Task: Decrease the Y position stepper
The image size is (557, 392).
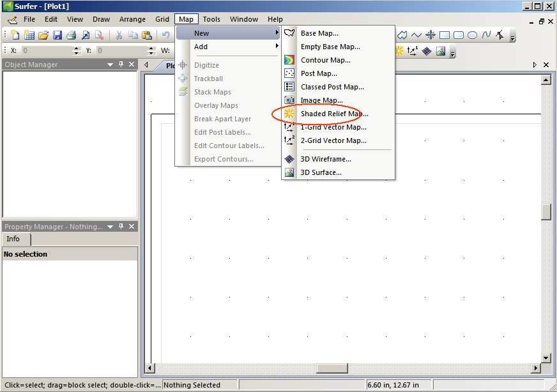Action: tap(151, 53)
